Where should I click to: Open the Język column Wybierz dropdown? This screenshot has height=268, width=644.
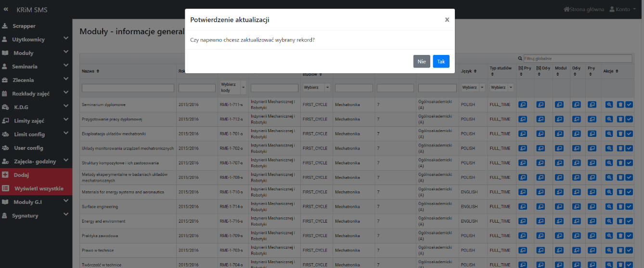[473, 87]
